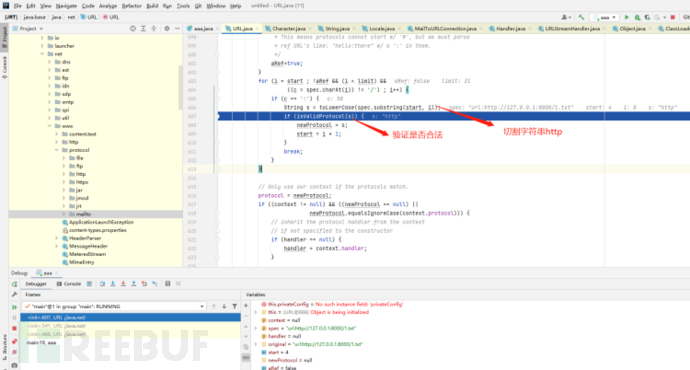Click the Rerun debug icon
The height and width of the screenshot is (370, 690).
[x=15, y=284]
